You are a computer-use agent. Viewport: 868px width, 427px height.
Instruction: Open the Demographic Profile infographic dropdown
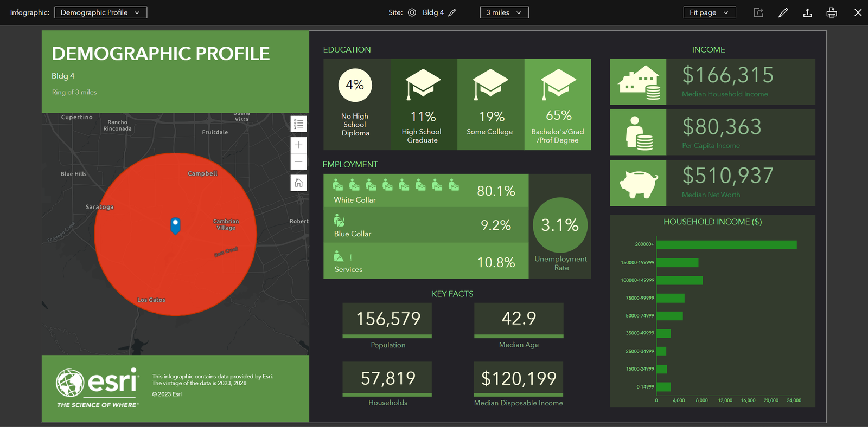click(100, 12)
